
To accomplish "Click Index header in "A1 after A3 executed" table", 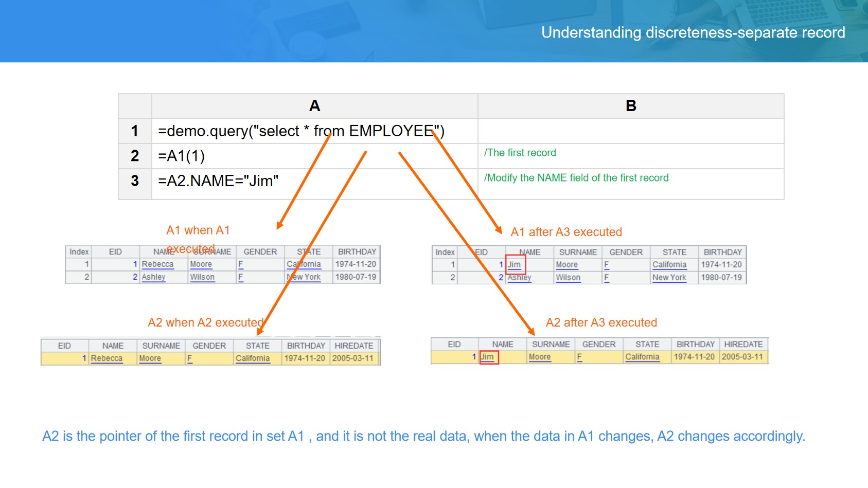I will click(445, 252).
